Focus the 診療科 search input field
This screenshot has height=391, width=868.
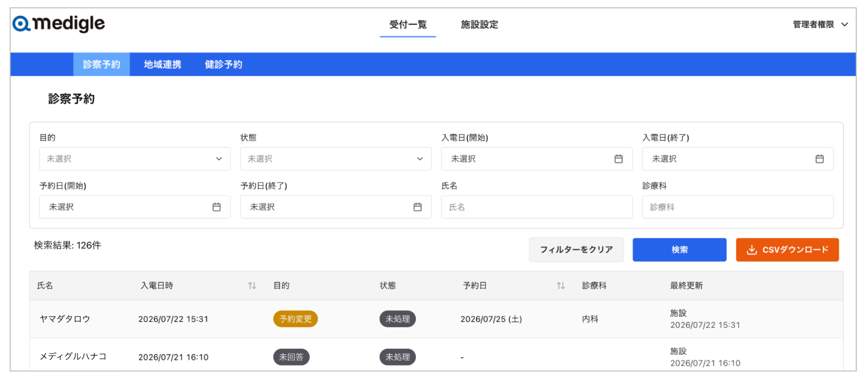(x=738, y=207)
